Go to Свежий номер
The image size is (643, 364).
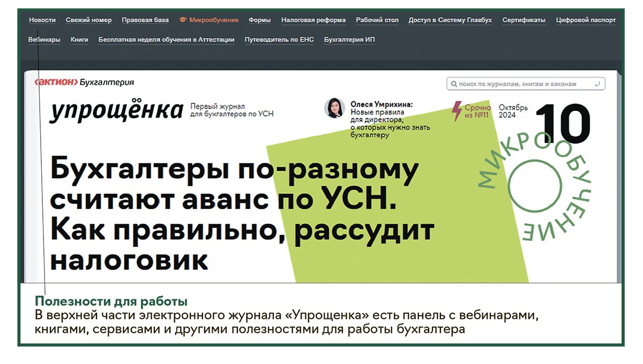click(88, 20)
